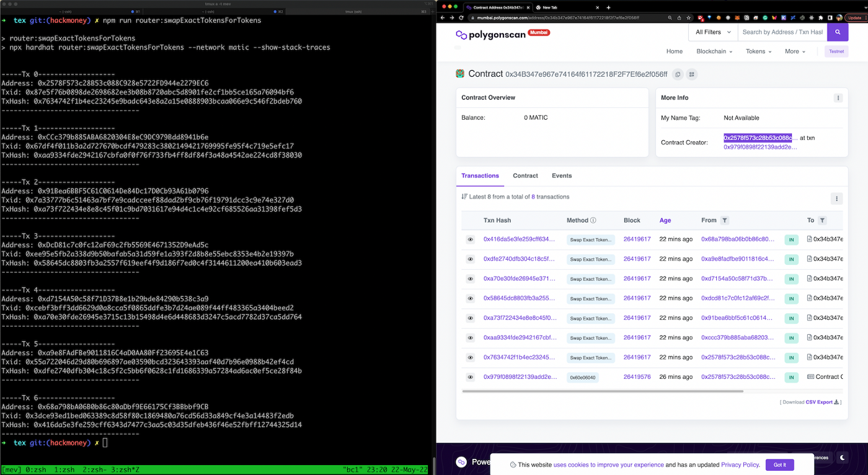
Task: Switch to the Events tab
Action: coord(562,176)
